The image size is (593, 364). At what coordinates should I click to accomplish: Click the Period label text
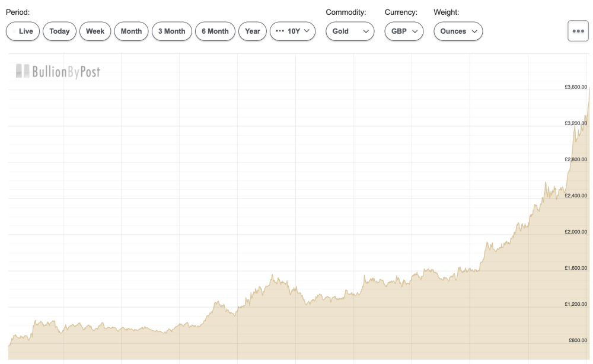(x=18, y=12)
